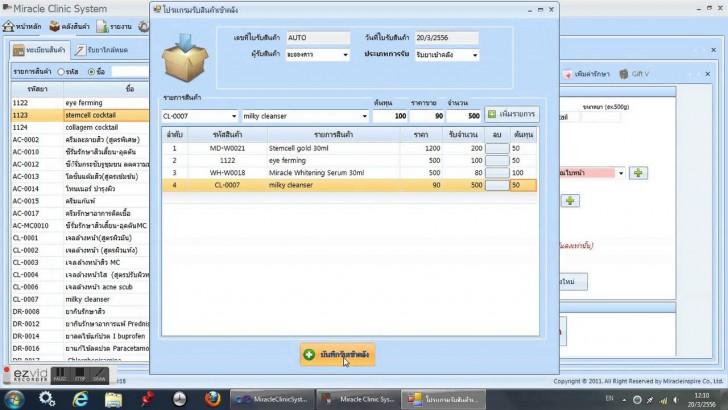
Task: Click the green plus save stock button
Action: (338, 354)
